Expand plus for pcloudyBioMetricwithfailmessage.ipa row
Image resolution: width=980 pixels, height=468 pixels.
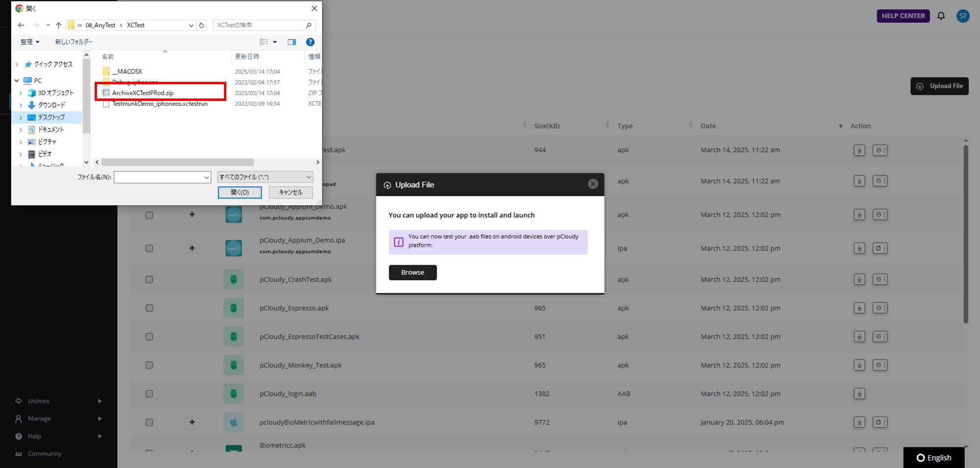[x=192, y=422]
